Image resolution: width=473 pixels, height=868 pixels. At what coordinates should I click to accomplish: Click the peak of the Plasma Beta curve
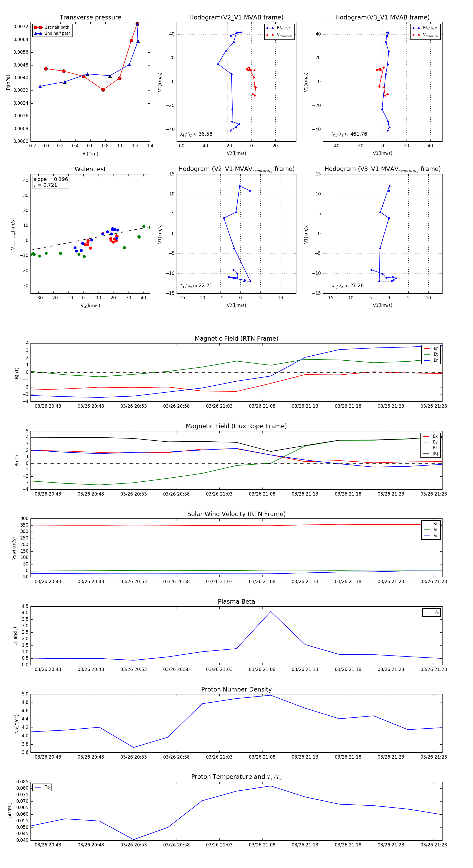click(271, 612)
